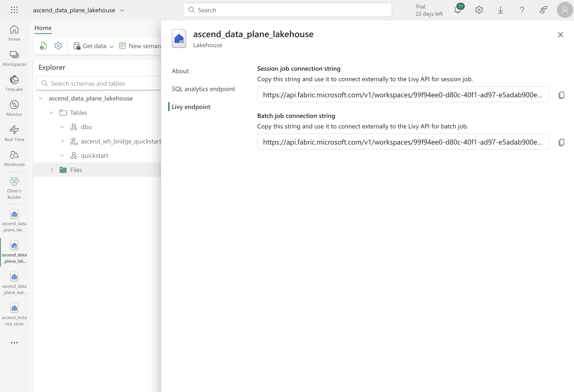Open Workspaces in left navigation
Viewport: 574px width, 392px height.
pos(14,58)
